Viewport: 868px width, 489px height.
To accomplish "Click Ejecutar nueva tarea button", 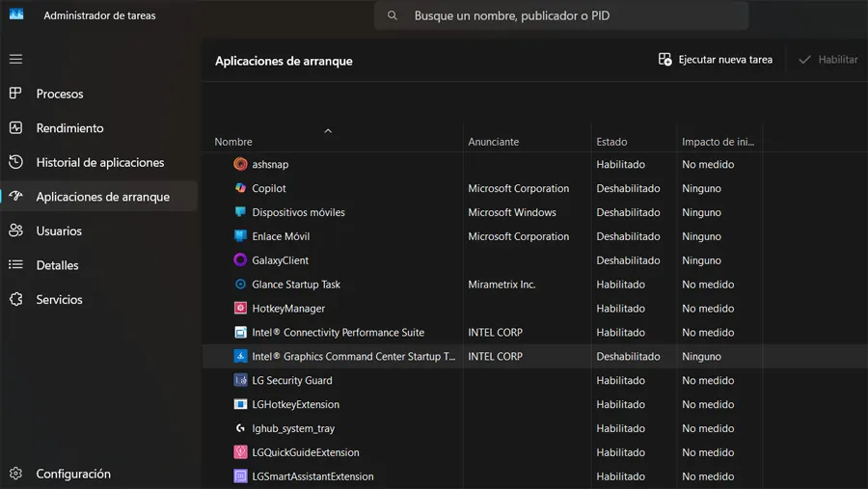I will 716,59.
